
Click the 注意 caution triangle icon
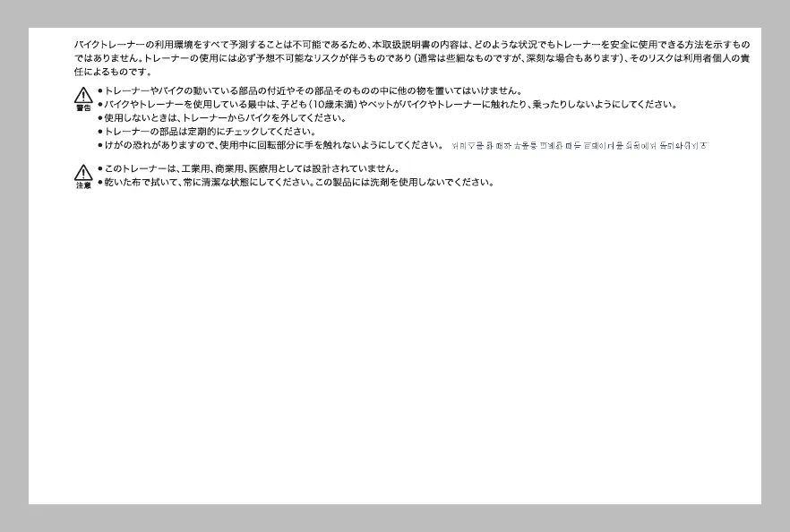pos(83,171)
